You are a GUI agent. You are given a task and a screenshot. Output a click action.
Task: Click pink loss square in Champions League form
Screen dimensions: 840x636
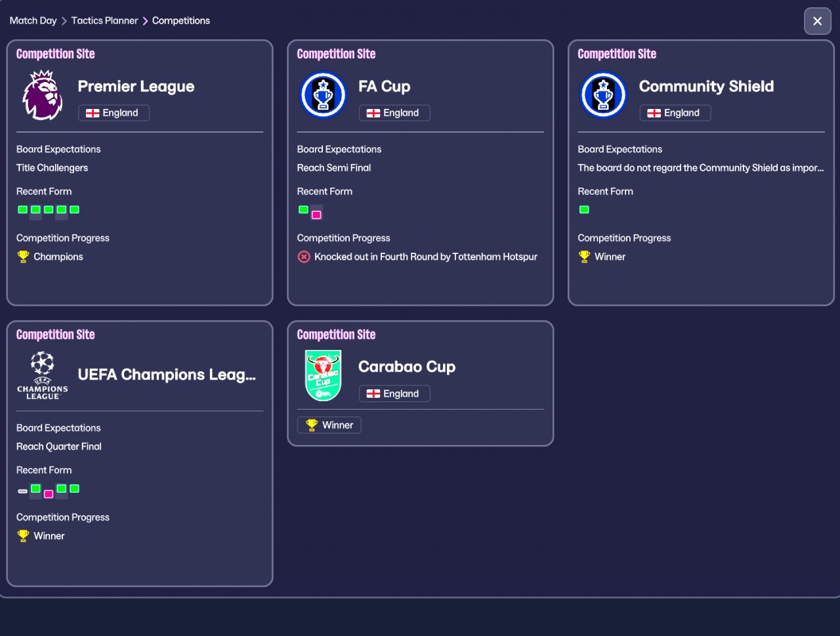(49, 494)
